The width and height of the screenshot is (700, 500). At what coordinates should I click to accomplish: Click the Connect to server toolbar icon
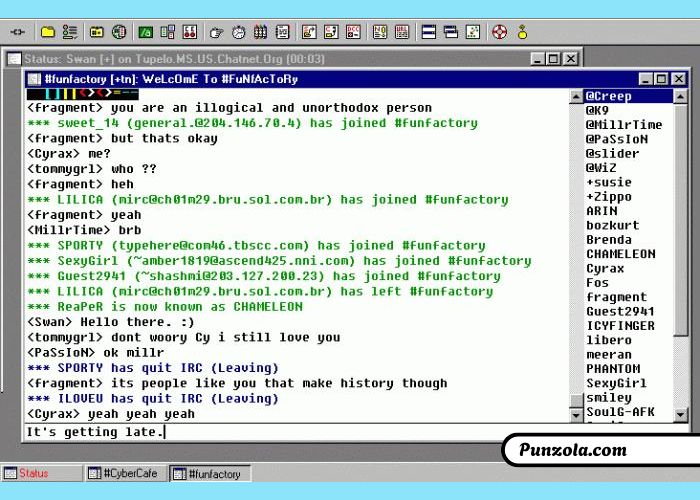click(17, 32)
